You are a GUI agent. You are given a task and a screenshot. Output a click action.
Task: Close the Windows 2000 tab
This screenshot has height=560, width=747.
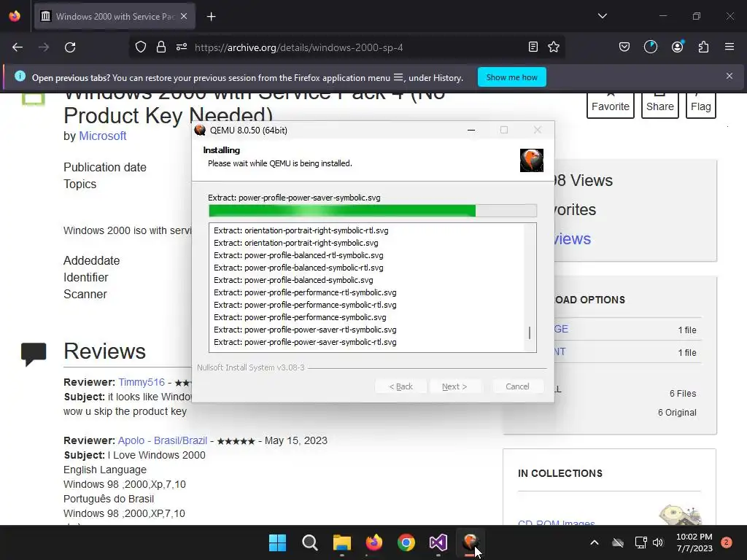point(184,16)
